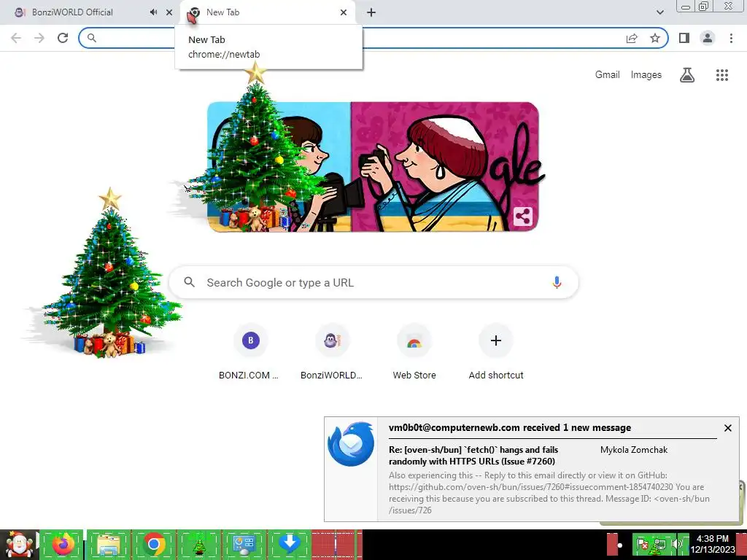
Task: Launch Firefox from the taskbar
Action: tap(63, 545)
